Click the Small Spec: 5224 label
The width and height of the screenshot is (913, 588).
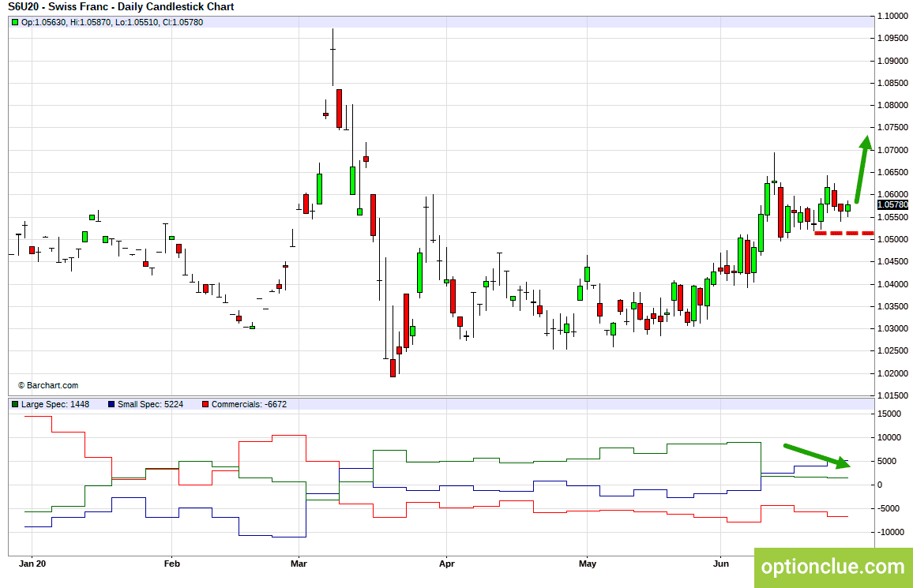(150, 404)
